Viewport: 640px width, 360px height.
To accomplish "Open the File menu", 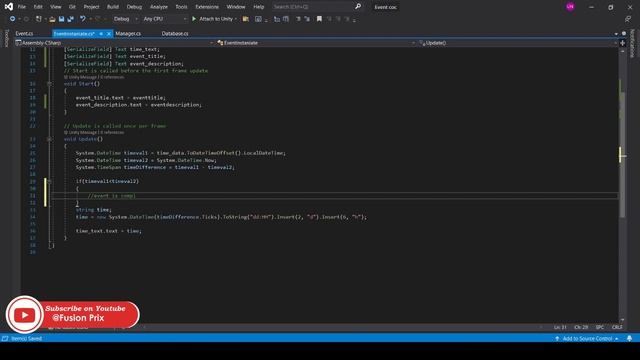I will (x=22, y=7).
